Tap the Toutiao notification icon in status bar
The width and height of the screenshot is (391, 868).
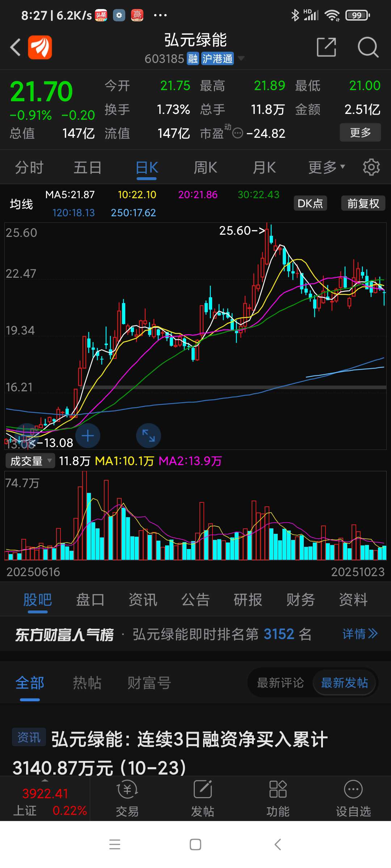[x=101, y=15]
